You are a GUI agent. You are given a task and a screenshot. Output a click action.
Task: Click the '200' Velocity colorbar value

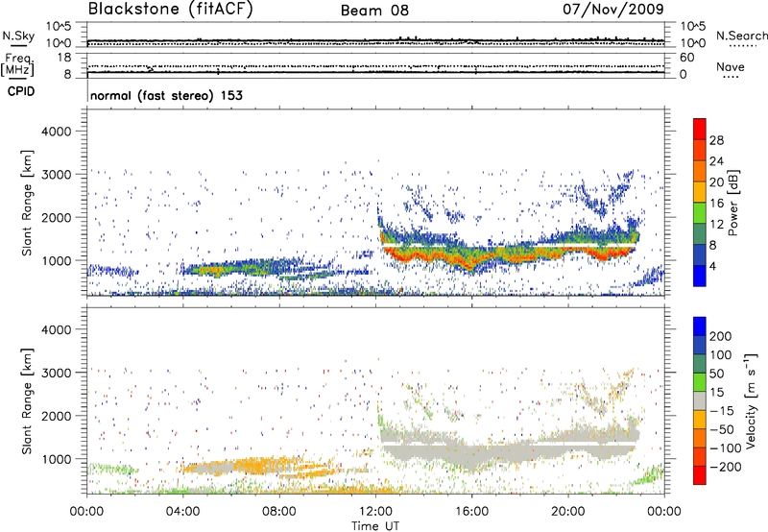tap(721, 336)
